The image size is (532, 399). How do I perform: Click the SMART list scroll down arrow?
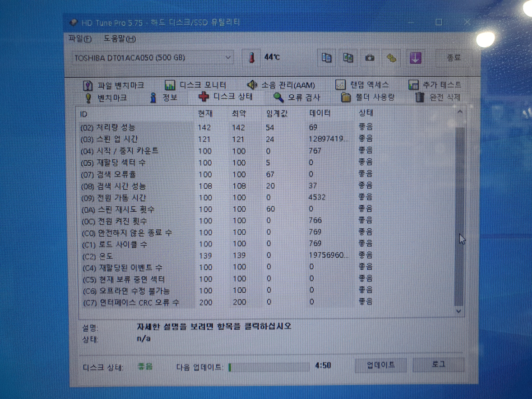click(x=459, y=311)
